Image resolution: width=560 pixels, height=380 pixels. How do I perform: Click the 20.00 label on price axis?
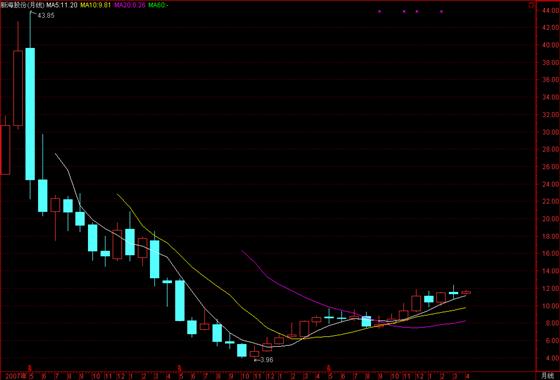point(550,219)
